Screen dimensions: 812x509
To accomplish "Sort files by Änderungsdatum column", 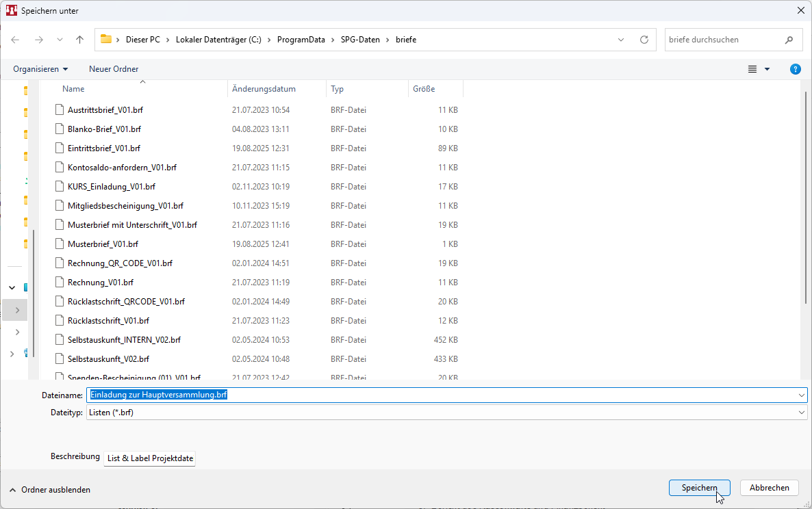I will coord(264,89).
